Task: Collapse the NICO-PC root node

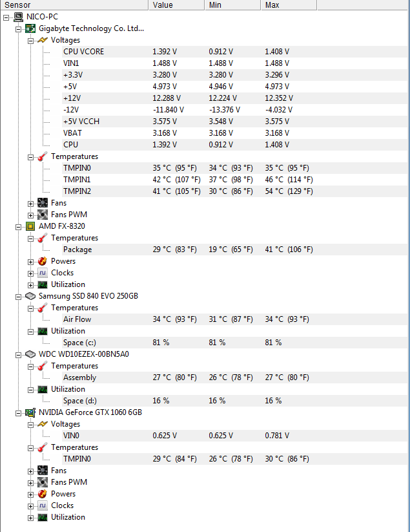Action: point(6,17)
